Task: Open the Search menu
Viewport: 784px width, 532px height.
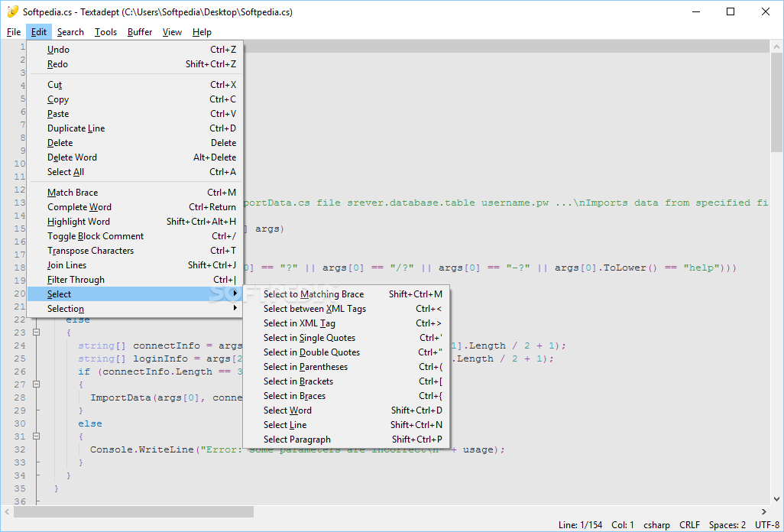Action: [70, 32]
